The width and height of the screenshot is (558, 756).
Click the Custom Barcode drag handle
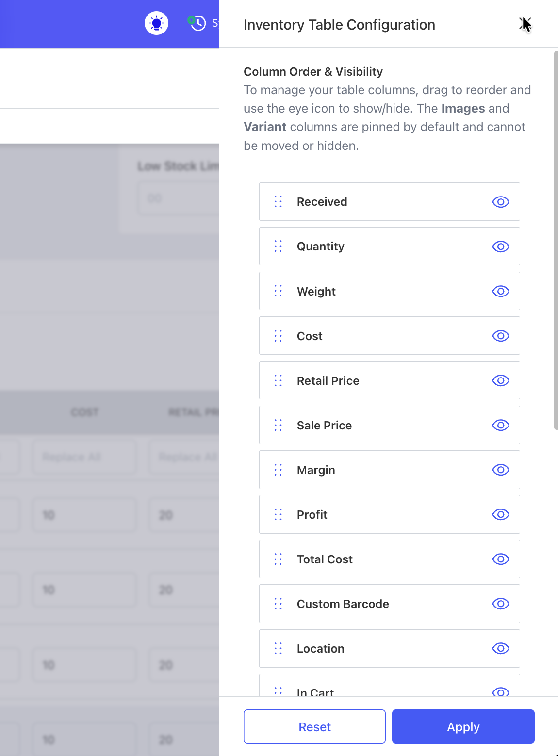pyautogui.click(x=278, y=604)
